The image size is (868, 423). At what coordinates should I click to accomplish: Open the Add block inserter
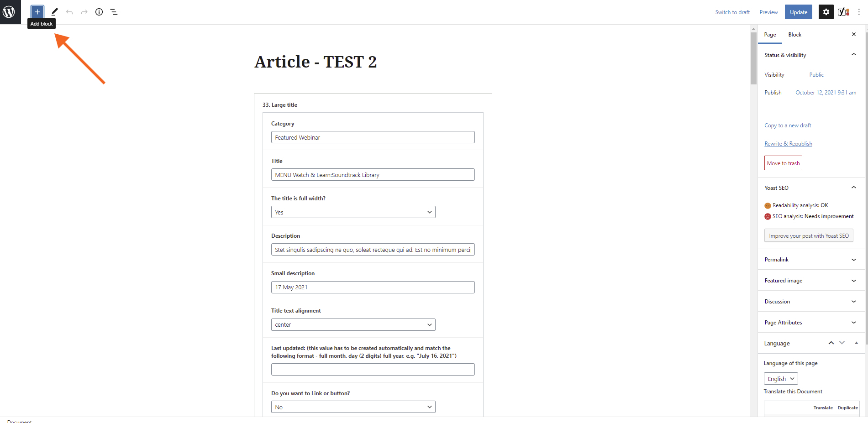pos(37,12)
